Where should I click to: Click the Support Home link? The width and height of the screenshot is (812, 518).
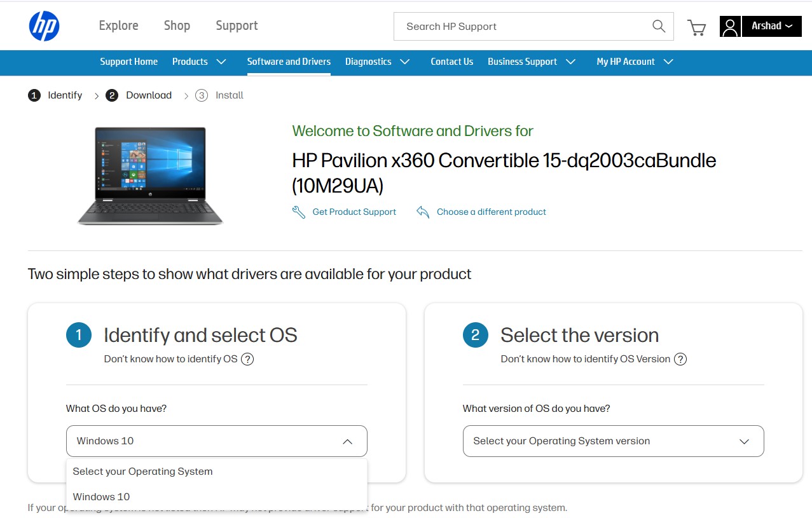click(128, 62)
